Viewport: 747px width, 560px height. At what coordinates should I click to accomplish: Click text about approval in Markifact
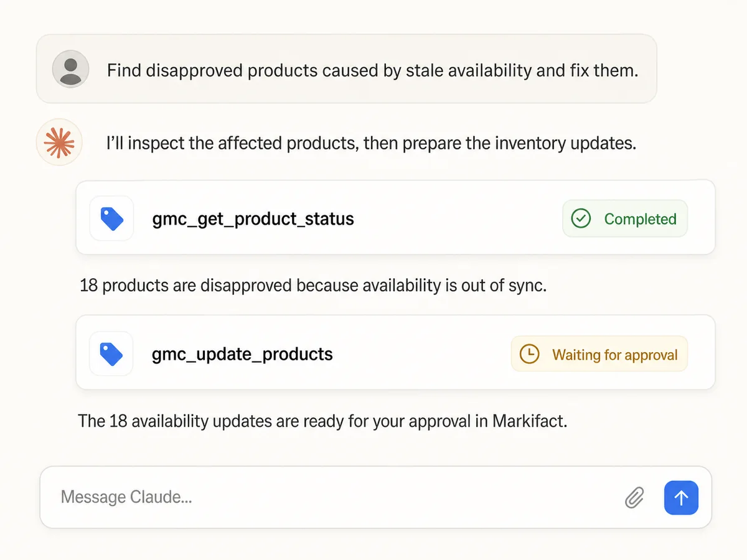tap(322, 421)
